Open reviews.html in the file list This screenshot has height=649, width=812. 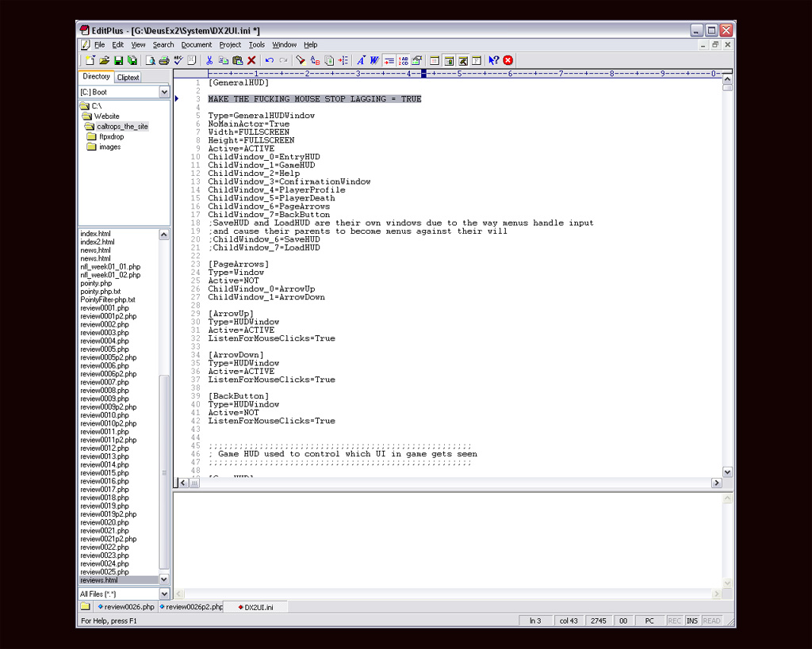tap(99, 580)
